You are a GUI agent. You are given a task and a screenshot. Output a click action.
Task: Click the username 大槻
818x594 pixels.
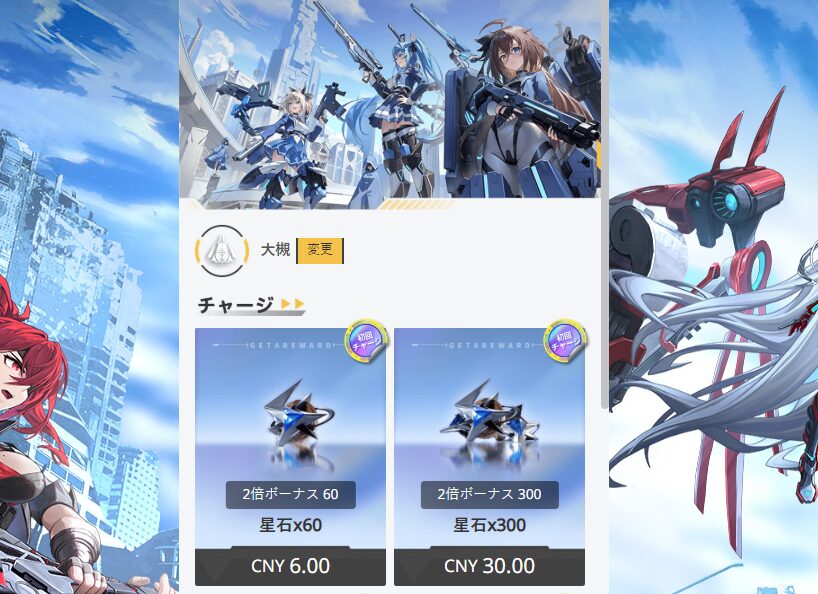point(275,250)
